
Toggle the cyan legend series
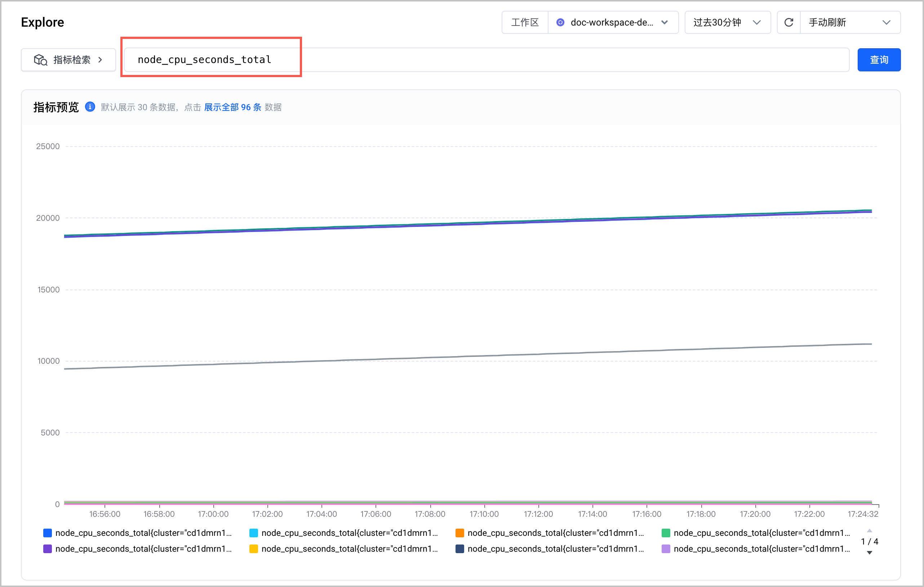pyautogui.click(x=343, y=533)
